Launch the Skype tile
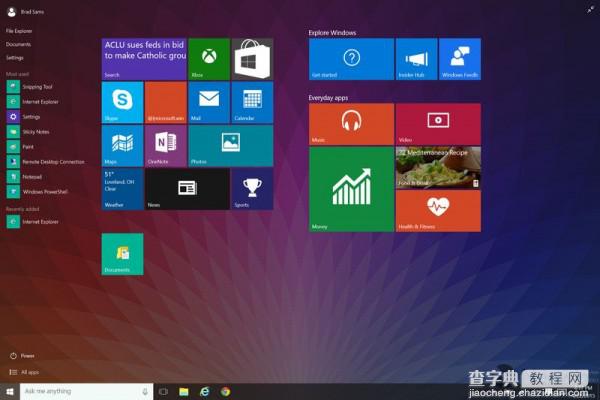This screenshot has width=600, height=400. [122, 102]
